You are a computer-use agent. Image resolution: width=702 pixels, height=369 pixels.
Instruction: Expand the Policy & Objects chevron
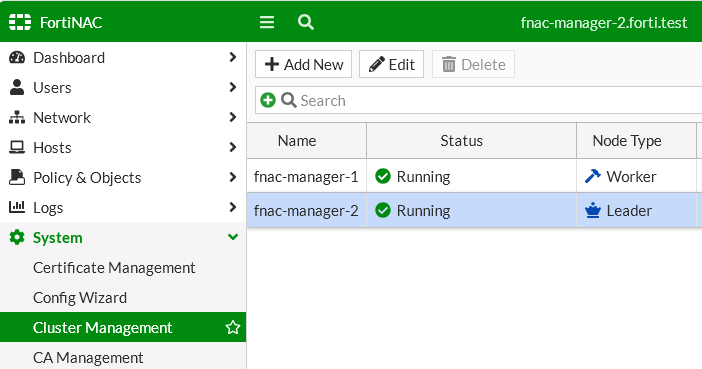click(232, 177)
